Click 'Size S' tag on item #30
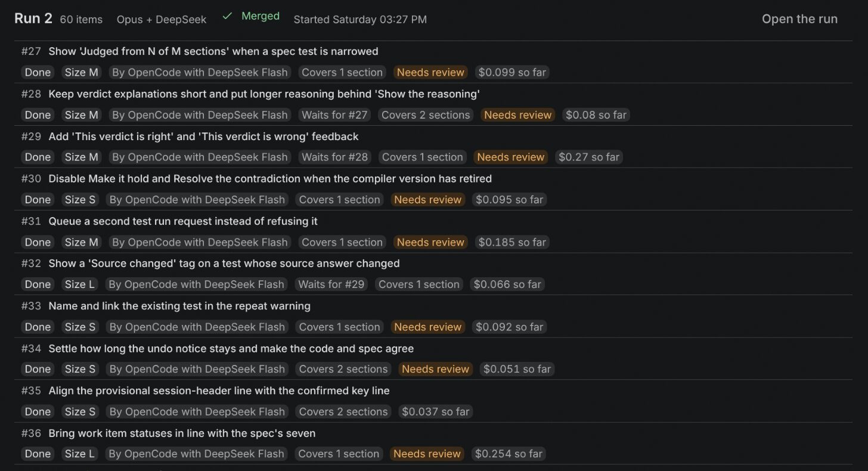 80,199
